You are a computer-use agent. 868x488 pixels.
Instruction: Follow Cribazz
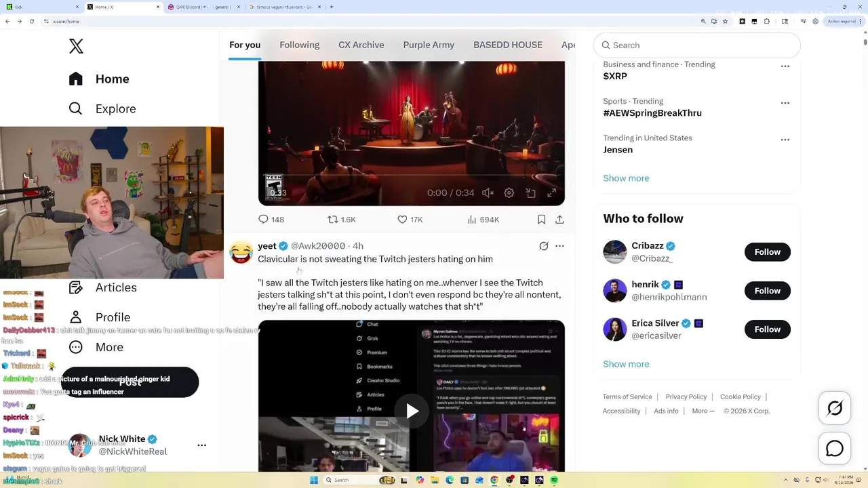(768, 252)
